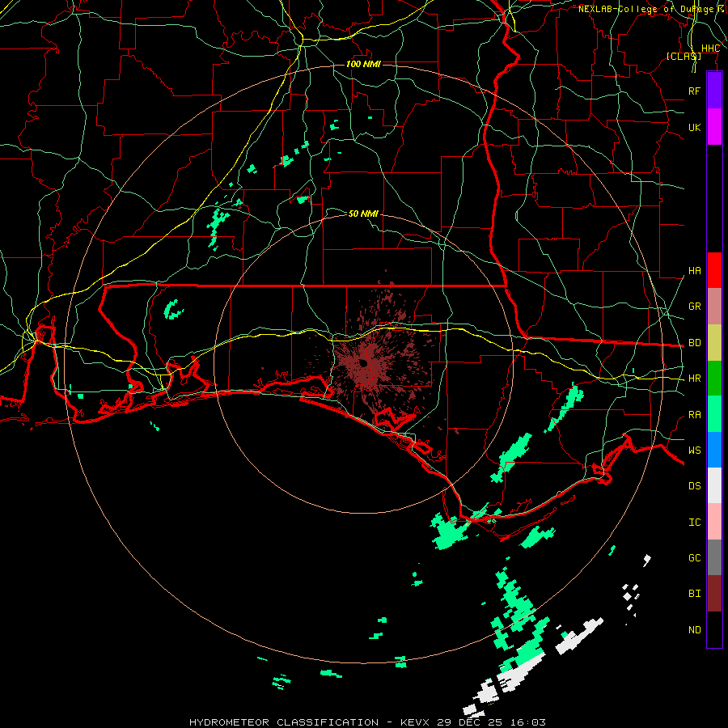Image resolution: width=728 pixels, height=728 pixels.
Task: Click the white DS legend swatch
Action: point(714,485)
